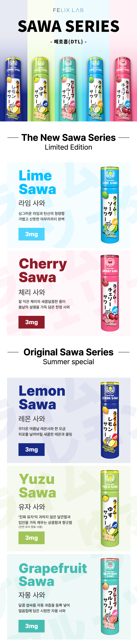This screenshot has width=137, height=644.
Task: Click the Yuzu Sawa product bottle image
Action: [x=110, y=509]
